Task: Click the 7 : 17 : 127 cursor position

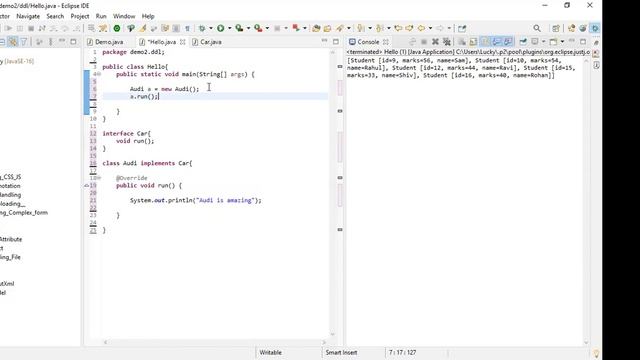Action: pos(402,353)
